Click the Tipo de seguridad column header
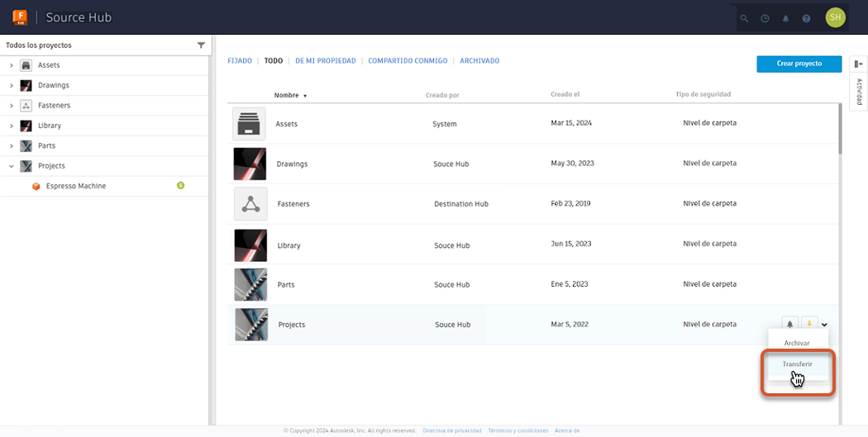 tap(703, 95)
